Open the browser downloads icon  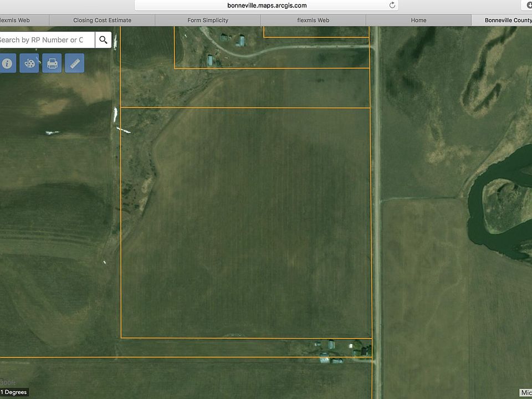526,6
